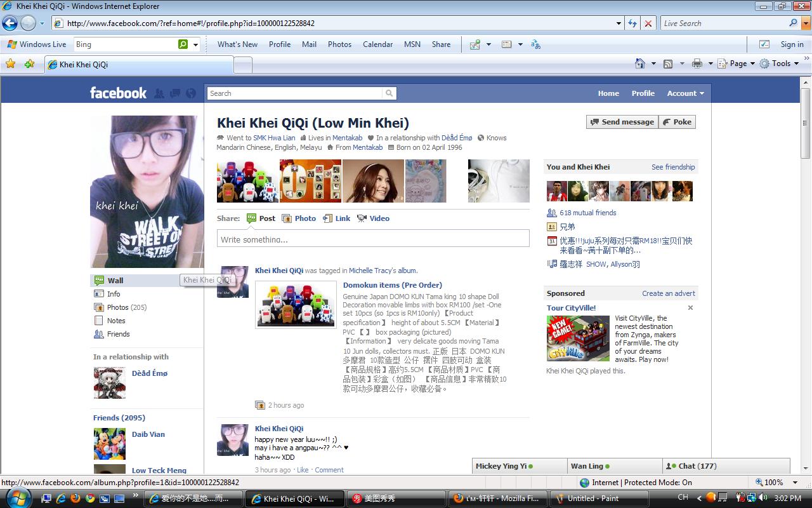Viewport: 812px width, 508px height.
Task: Select Photo in Share options
Action: point(299,218)
